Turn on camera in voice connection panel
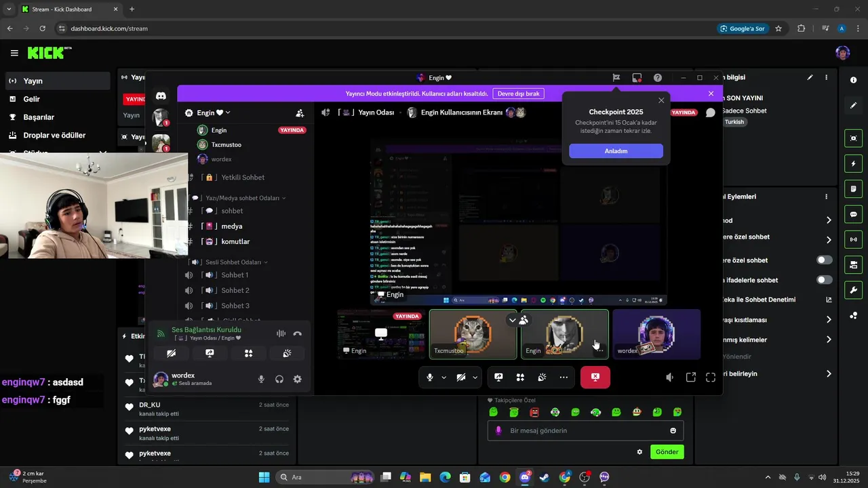868x488 pixels. [x=171, y=353]
